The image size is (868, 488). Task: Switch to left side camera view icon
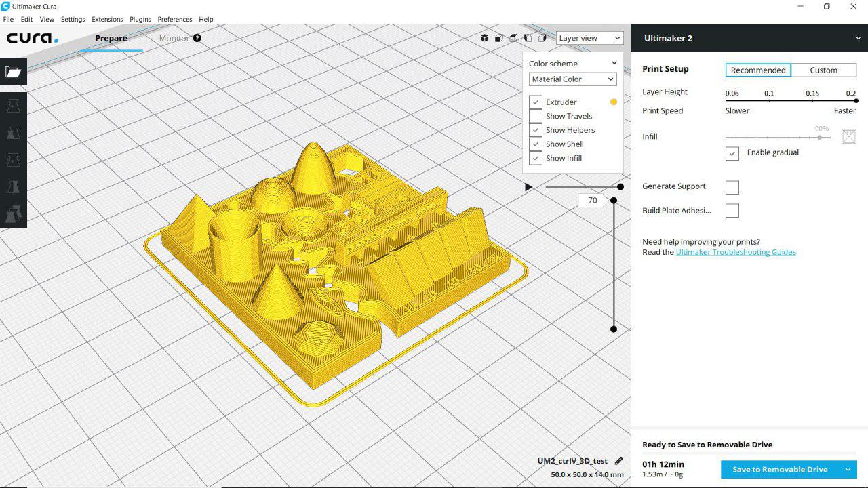click(x=528, y=38)
